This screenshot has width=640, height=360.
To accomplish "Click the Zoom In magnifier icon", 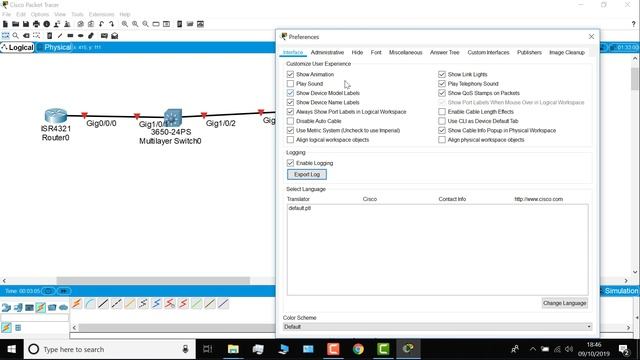I will 124,24.
